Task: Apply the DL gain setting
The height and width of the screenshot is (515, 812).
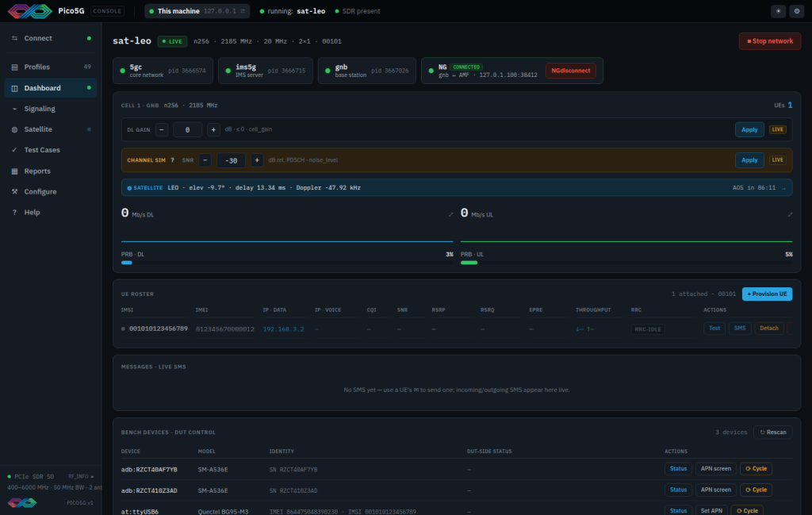Action: (x=749, y=129)
